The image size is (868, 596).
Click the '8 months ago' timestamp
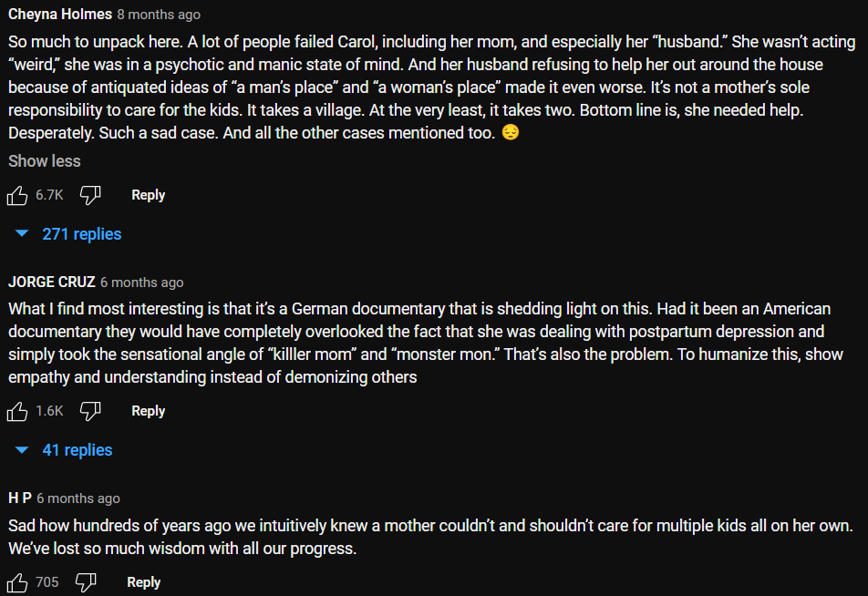click(159, 15)
